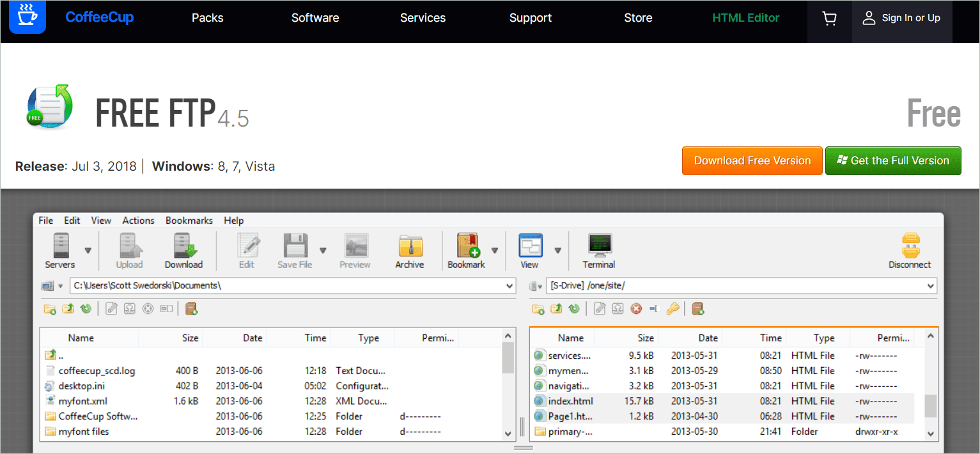
Task: Click the Edit pencil toolbar icon
Action: click(x=248, y=246)
